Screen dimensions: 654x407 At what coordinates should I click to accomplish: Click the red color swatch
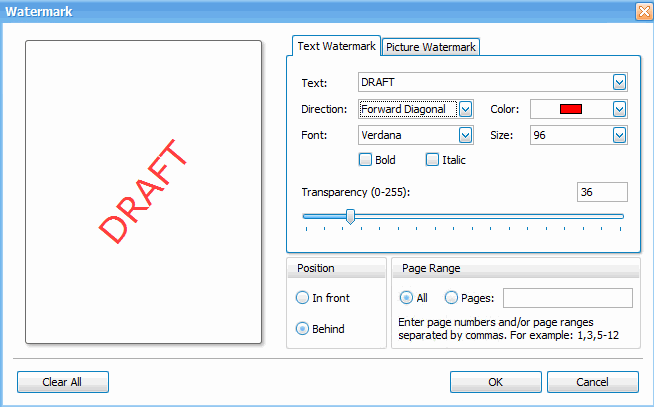(570, 109)
